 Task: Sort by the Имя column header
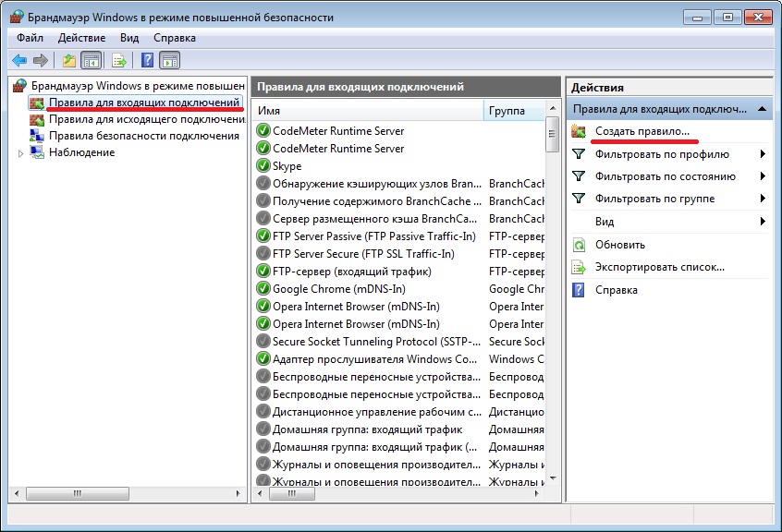(x=368, y=111)
